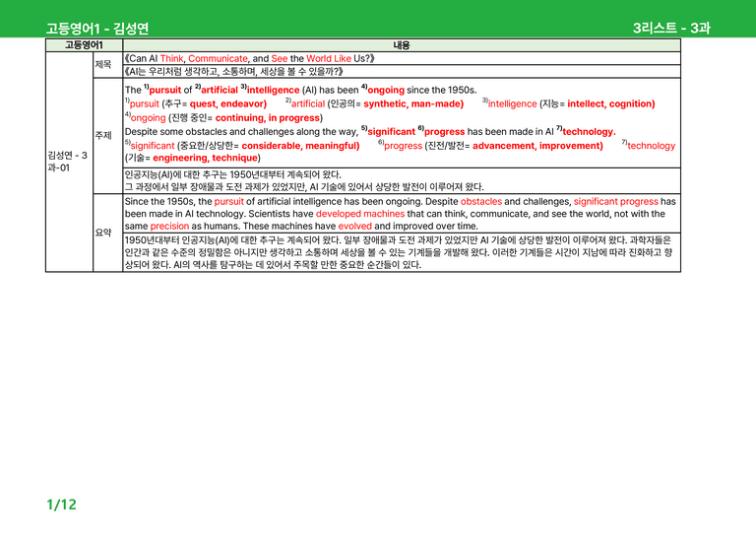Click the page number 1/12
Viewport: 756px width, 535px height.
[61, 504]
